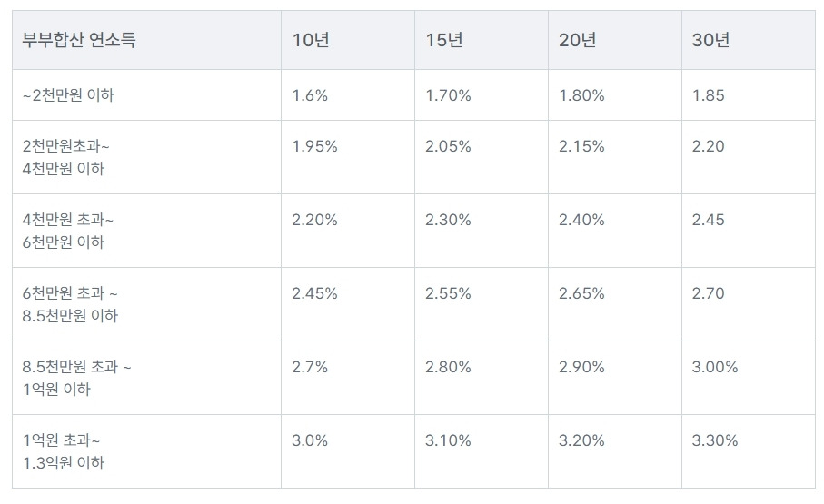Viewport: 824px width, 504px height.
Task: Select the 6천만원 초과~8.5천만원 이하 label
Action: coord(71,304)
